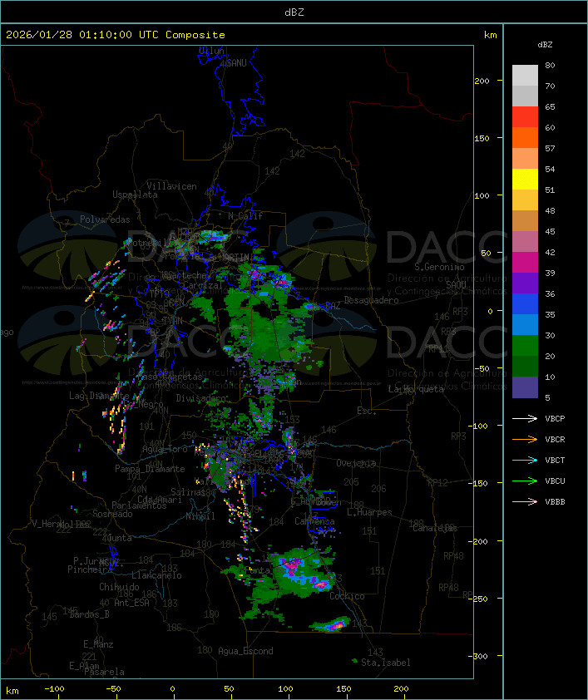This screenshot has width=588, height=700.
Task: Pick the green 20-30 dBZ legend swatch
Action: (525, 346)
